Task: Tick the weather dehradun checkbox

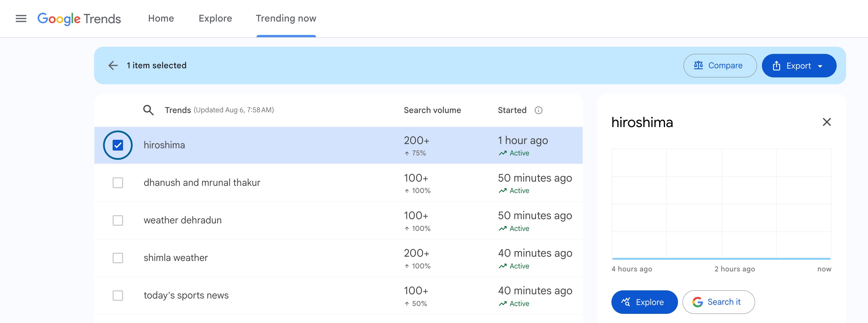Action: tap(118, 220)
